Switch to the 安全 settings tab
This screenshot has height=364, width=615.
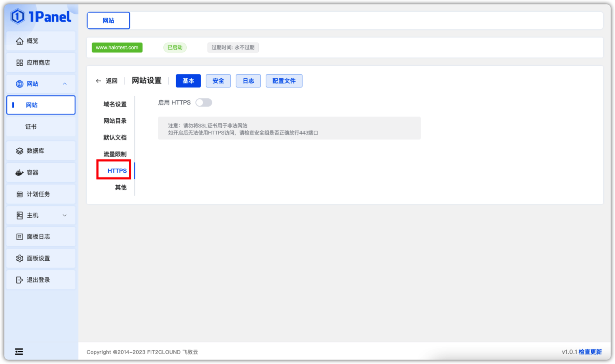click(218, 81)
